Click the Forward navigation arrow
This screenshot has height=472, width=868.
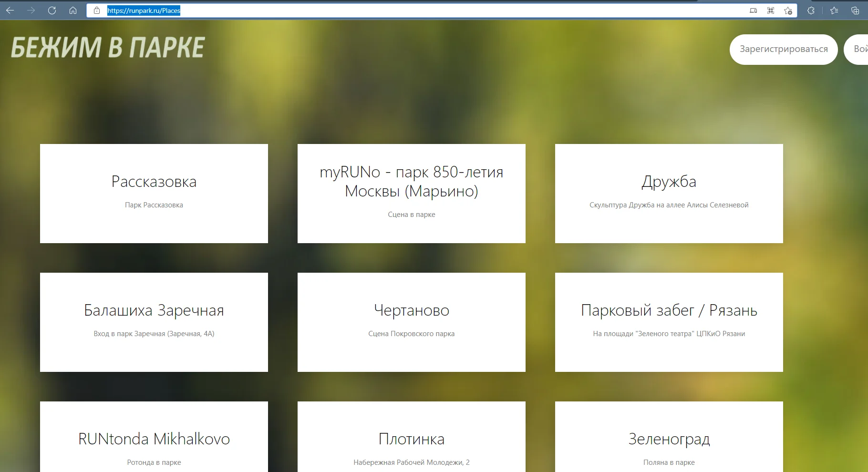point(31,10)
